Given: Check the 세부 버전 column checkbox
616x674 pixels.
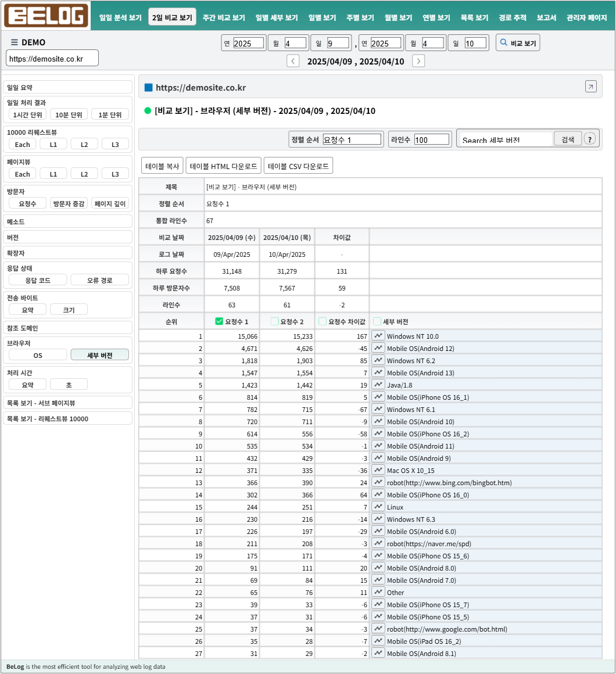Looking at the screenshot, I should point(377,321).
